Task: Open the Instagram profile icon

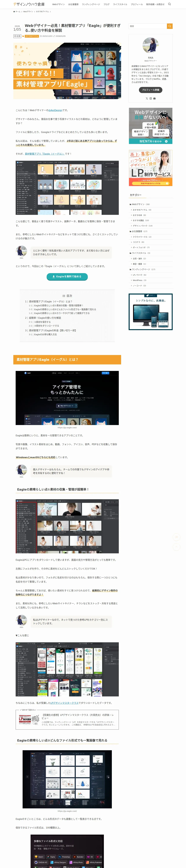Action: coord(151,98)
